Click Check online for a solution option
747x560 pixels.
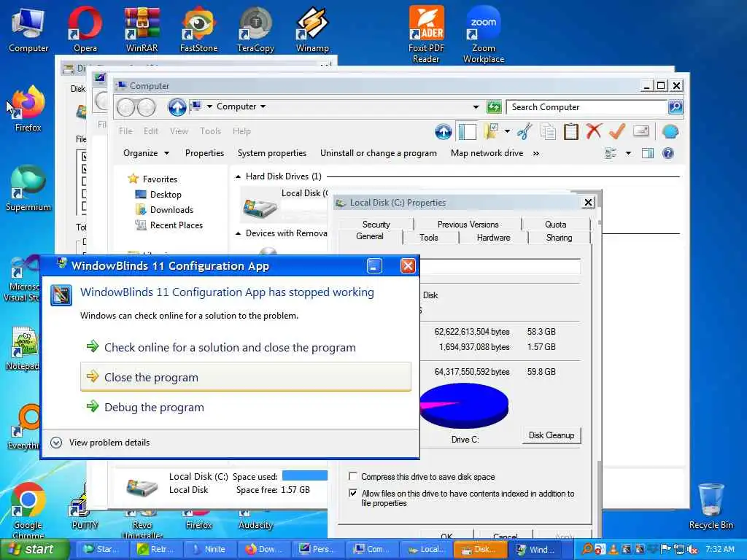coord(230,348)
